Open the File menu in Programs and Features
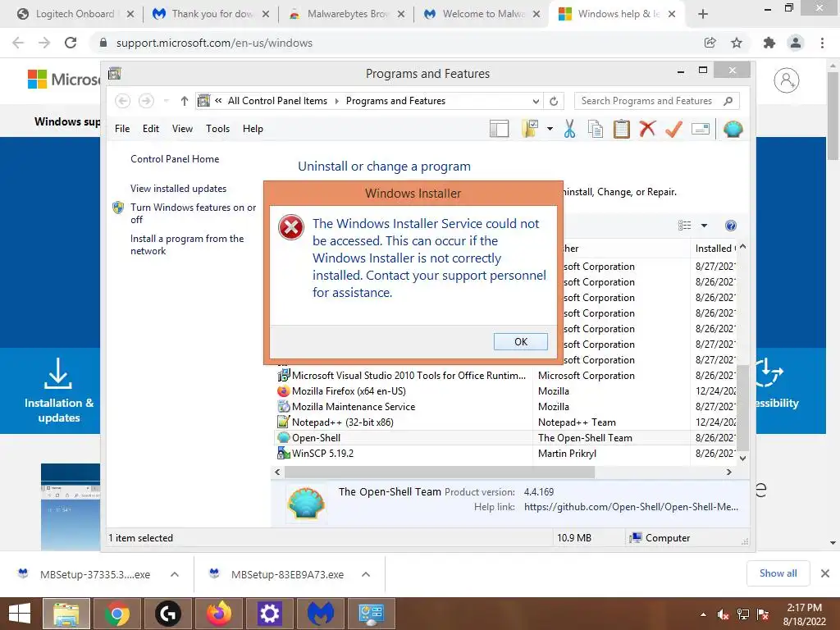The width and height of the screenshot is (840, 630). (x=122, y=129)
